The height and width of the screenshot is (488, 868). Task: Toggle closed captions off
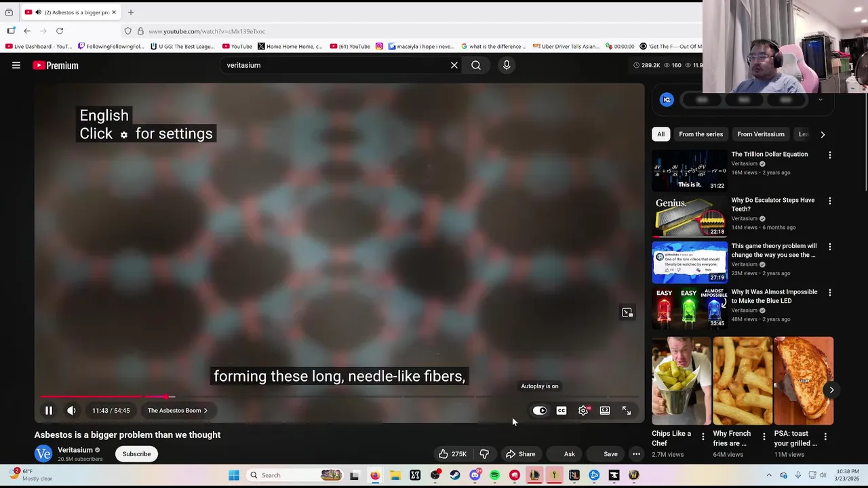point(561,411)
